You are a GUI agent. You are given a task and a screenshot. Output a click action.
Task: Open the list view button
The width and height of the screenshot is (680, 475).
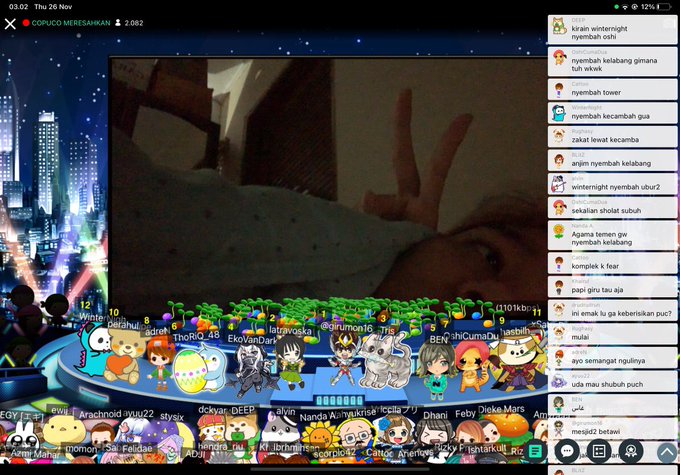point(598,451)
